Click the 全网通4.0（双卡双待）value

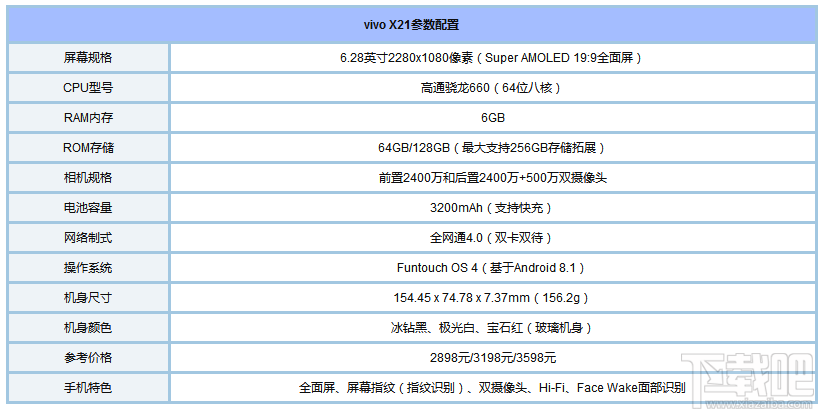coord(493,238)
